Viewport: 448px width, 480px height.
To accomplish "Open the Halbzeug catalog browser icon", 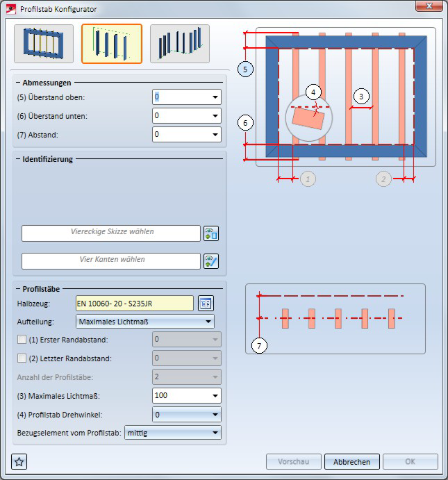I will pyautogui.click(x=206, y=304).
